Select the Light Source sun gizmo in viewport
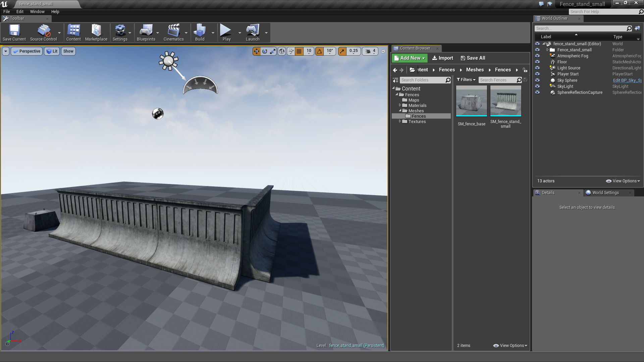Screen dimensions: 644x362 168,61
